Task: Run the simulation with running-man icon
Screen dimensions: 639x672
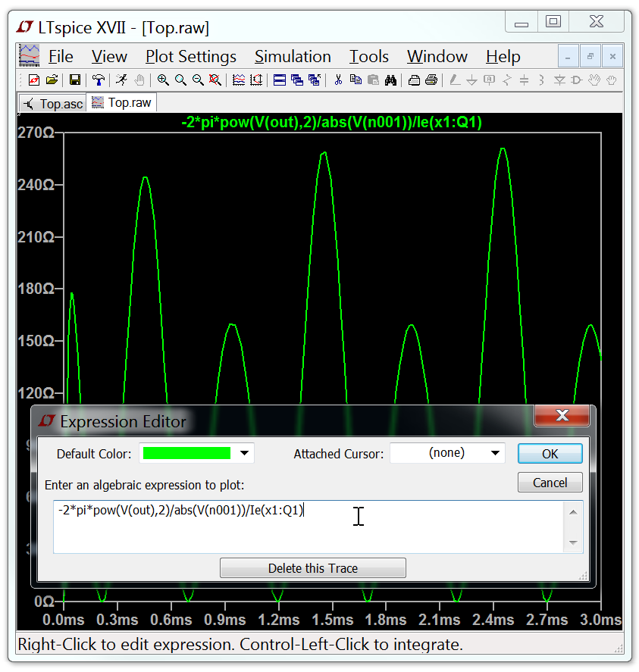Action: point(121,80)
